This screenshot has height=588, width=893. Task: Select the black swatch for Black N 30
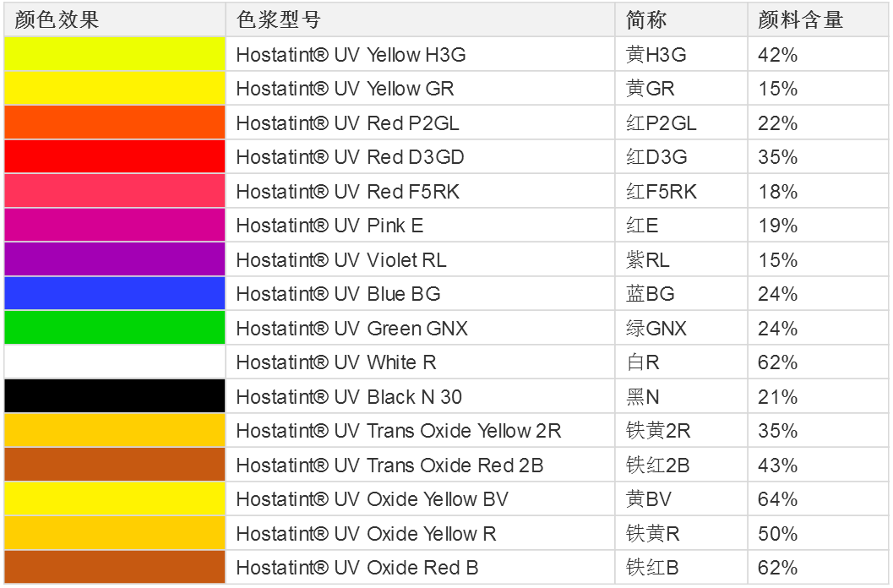point(114,396)
